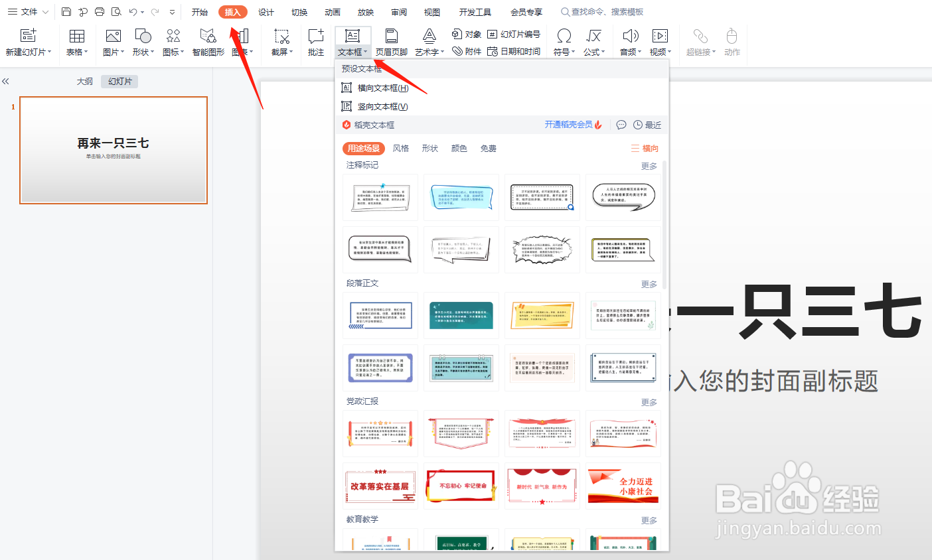Choose the 不忘初心 牢记使命 template

pos(461,486)
